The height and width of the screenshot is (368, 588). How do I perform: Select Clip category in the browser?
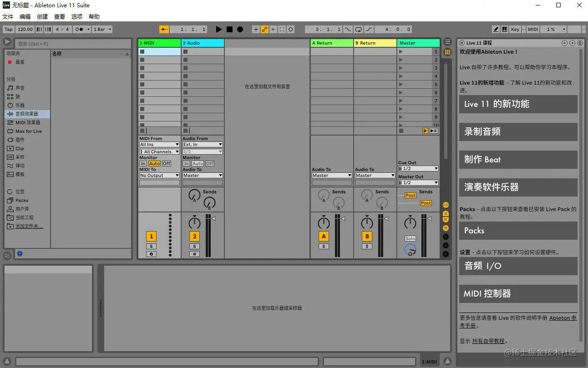(x=27, y=148)
